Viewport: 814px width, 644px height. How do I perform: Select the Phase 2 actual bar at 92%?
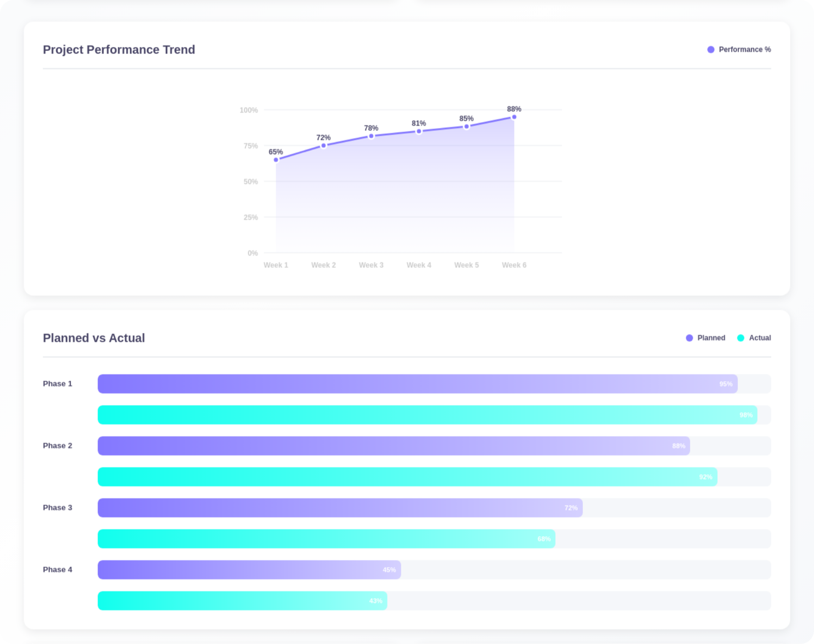point(407,477)
